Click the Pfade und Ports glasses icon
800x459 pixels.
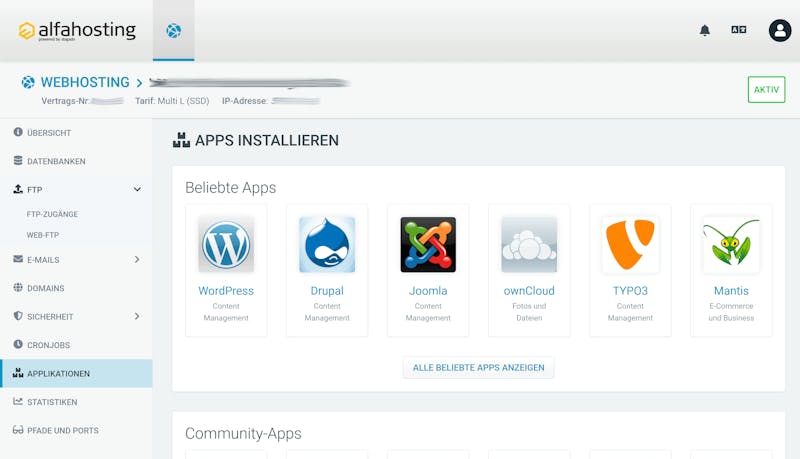pos(18,430)
